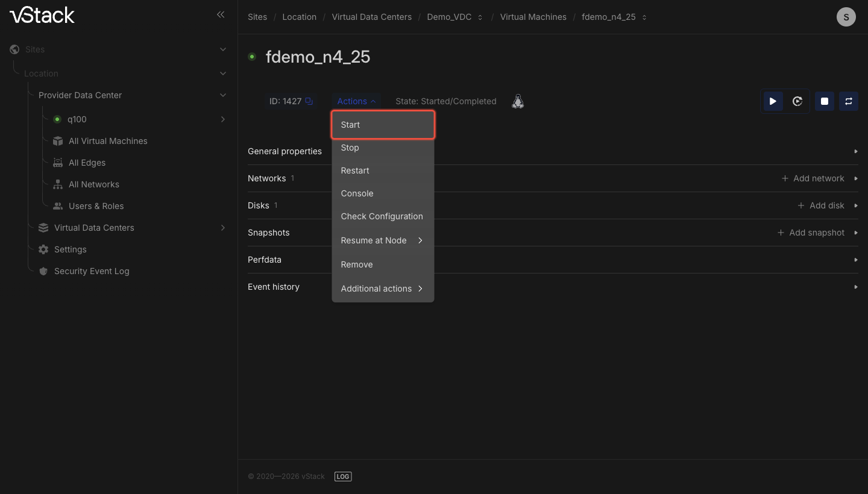Click Add disk link

(x=821, y=205)
